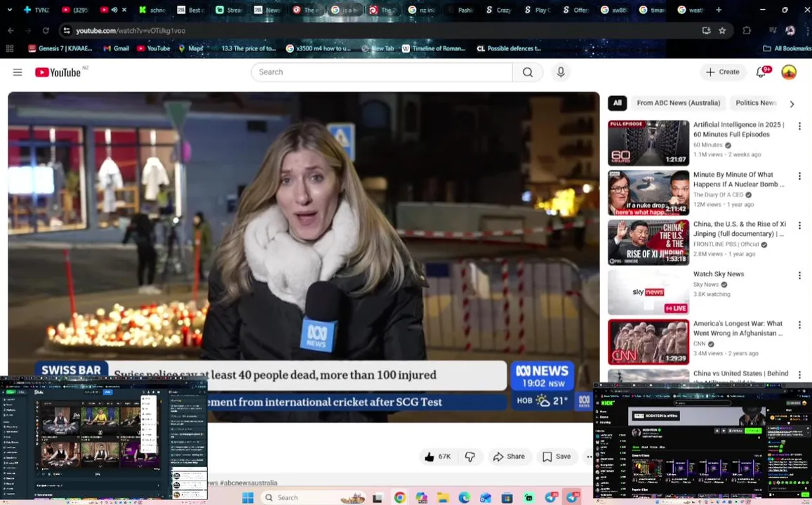Open the Gmail bookmark
The height and width of the screenshot is (505, 812).
tap(116, 48)
